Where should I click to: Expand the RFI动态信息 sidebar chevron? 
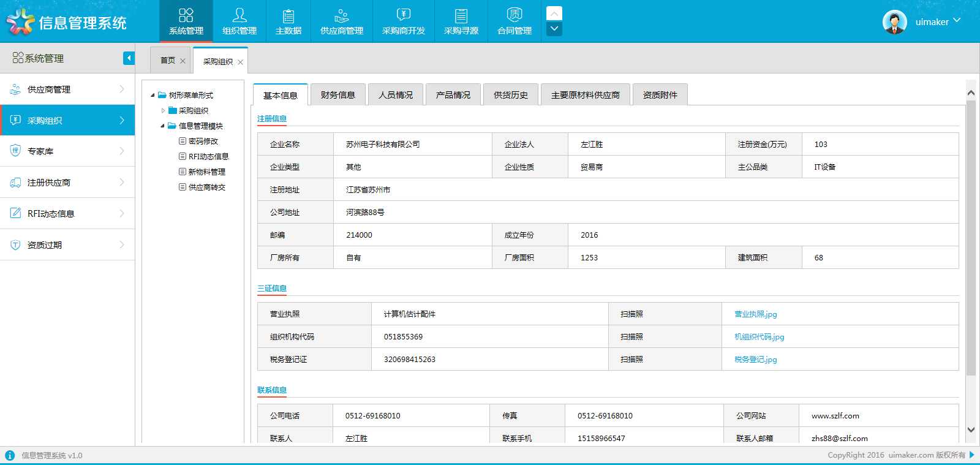(x=122, y=213)
